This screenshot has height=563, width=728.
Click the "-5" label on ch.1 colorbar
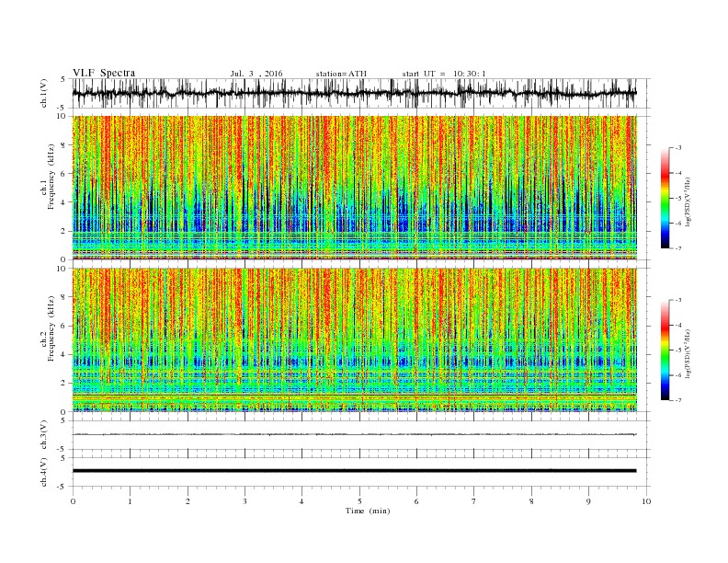678,198
